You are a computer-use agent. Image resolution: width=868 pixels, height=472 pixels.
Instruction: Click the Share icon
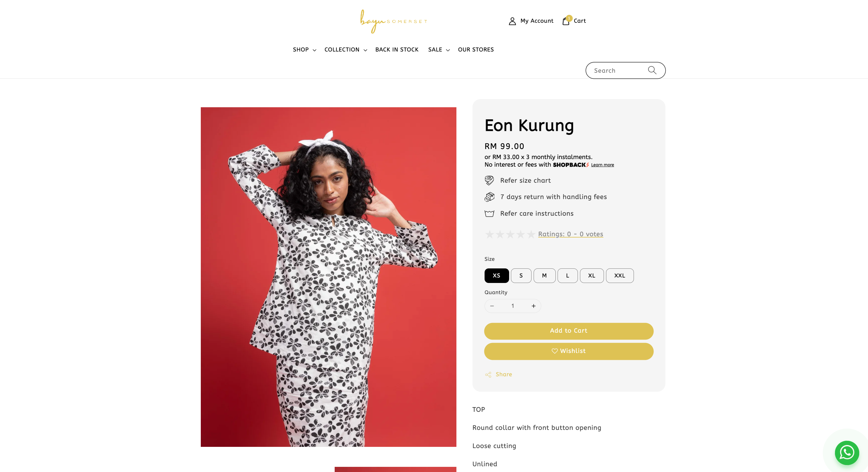(488, 374)
